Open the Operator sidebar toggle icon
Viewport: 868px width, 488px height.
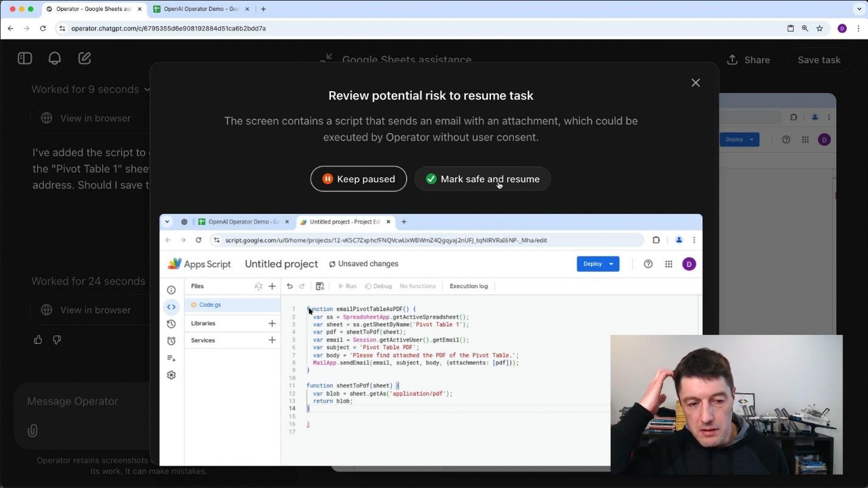25,58
